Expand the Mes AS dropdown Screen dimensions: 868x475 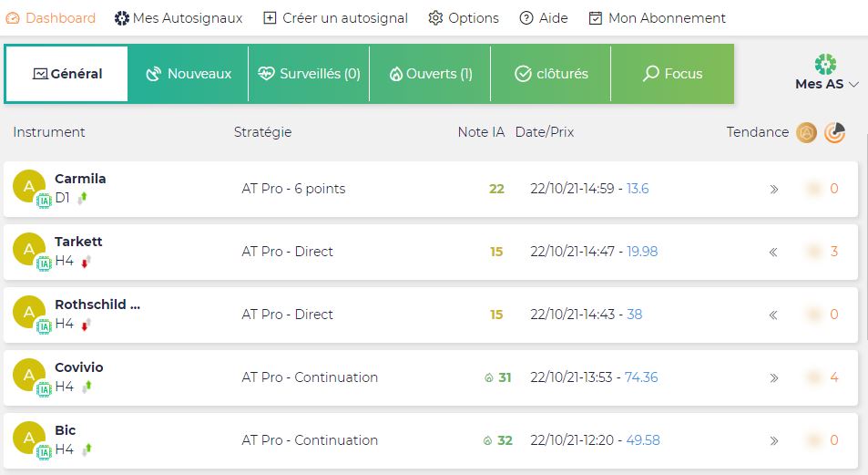(x=827, y=84)
